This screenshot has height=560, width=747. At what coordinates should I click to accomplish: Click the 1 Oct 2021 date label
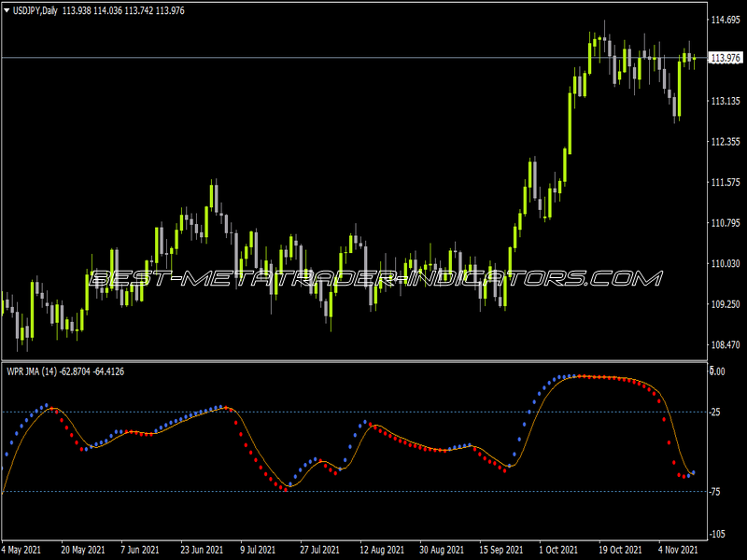(x=558, y=550)
